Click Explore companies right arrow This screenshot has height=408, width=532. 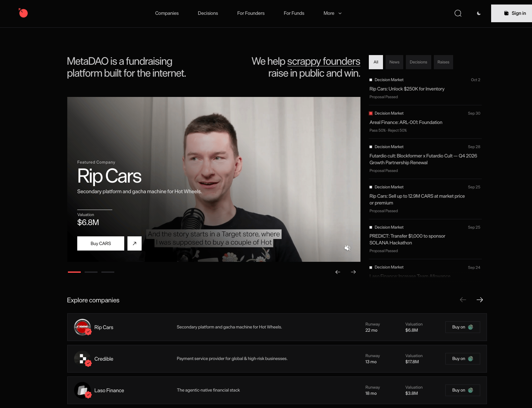click(x=480, y=300)
